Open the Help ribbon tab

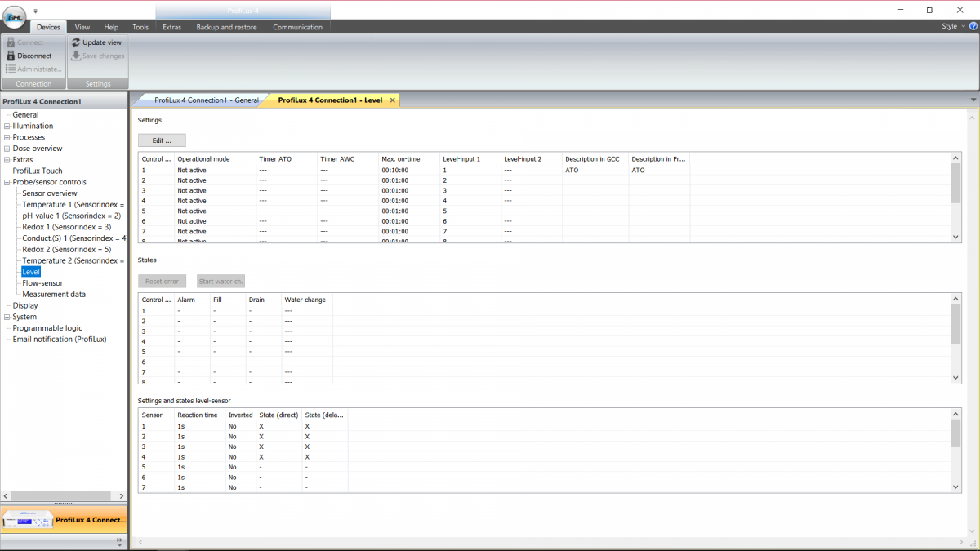111,27
